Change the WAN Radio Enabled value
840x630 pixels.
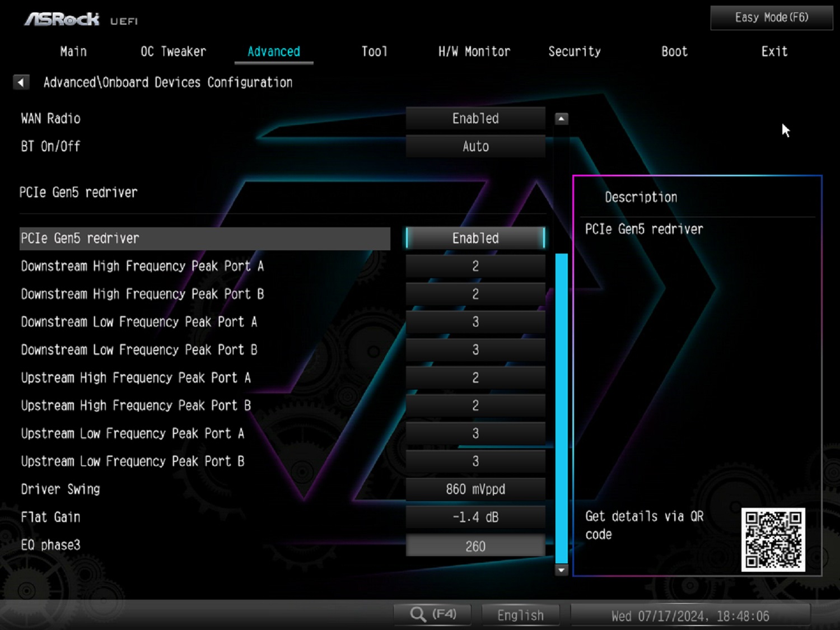(x=475, y=118)
